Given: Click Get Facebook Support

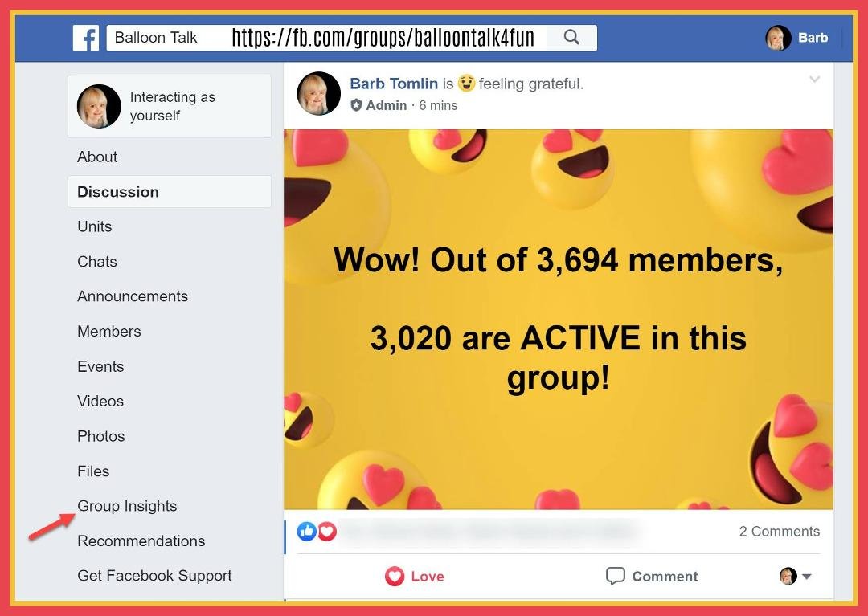Looking at the screenshot, I should tap(154, 576).
